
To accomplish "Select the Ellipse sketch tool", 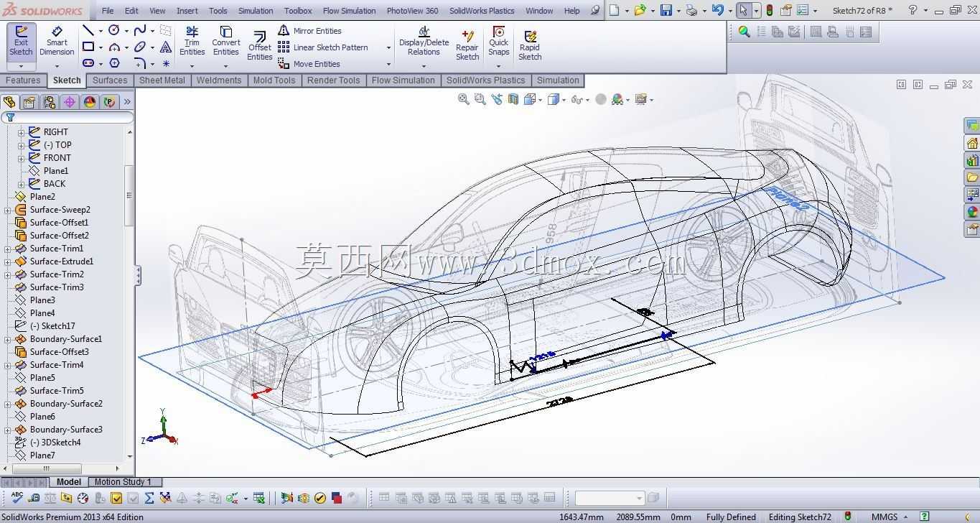I will click(140, 47).
